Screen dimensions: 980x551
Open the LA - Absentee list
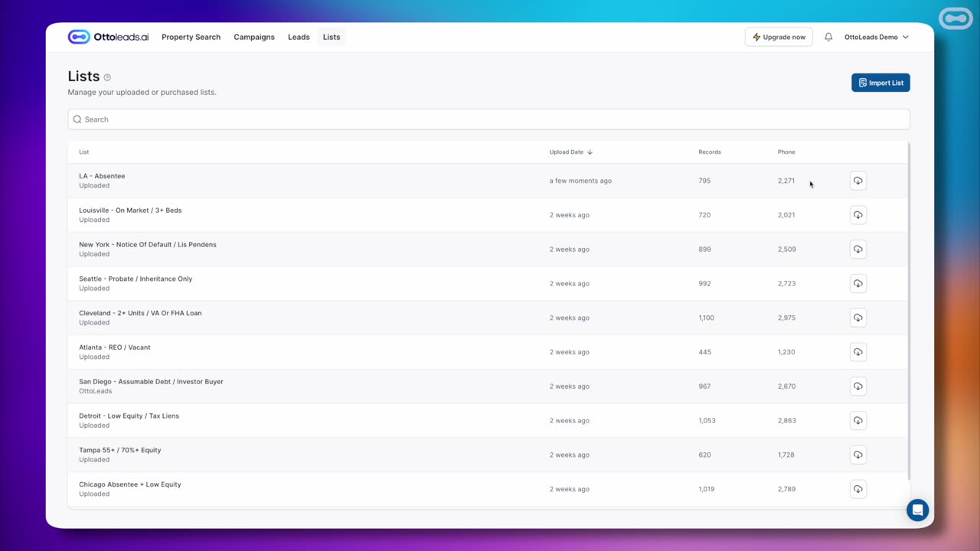tap(102, 176)
